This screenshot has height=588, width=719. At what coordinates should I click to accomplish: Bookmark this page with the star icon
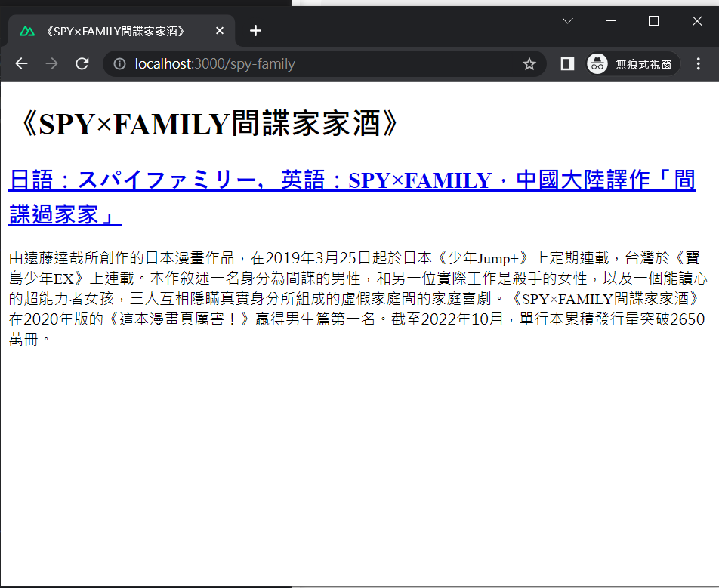pos(529,63)
